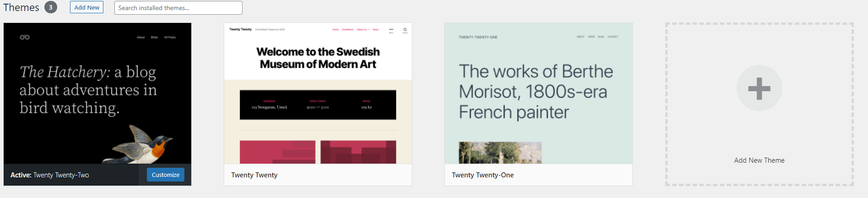This screenshot has width=868, height=198.
Task: Click the three-dots menu icon in the Twenty Twenty preview
Action: tap(391, 30)
